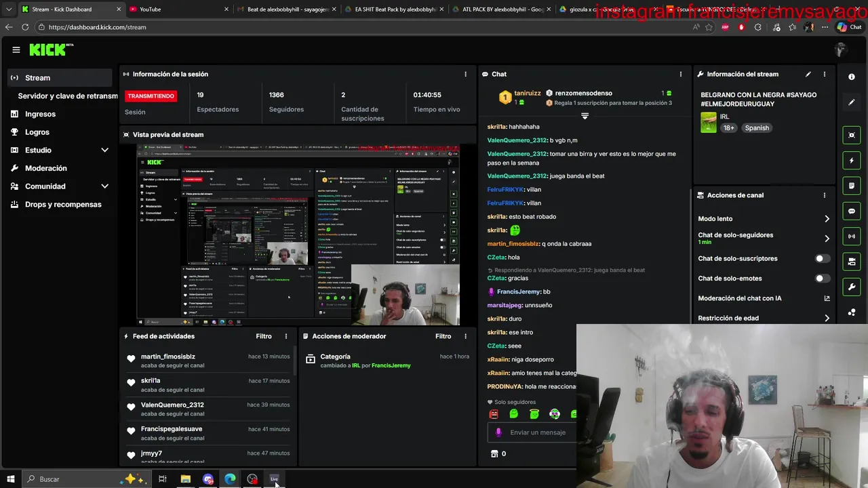Open the hamburger menu beside KICK logo

(x=16, y=49)
